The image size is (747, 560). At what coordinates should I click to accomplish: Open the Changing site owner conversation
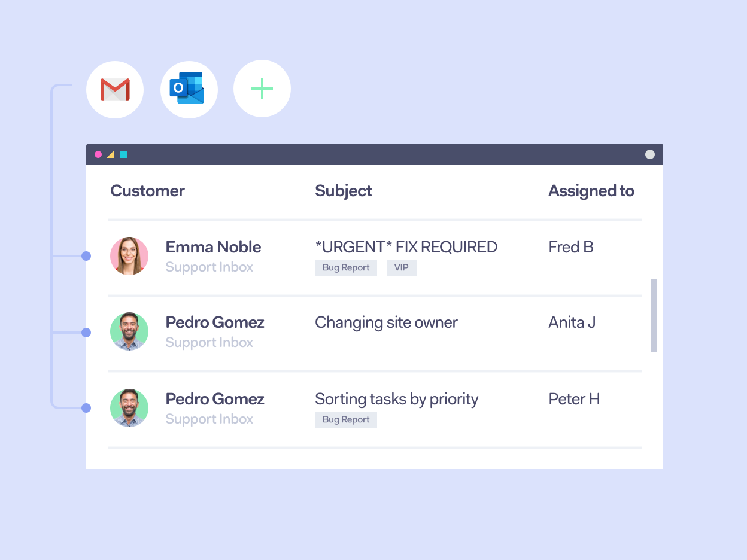click(386, 322)
